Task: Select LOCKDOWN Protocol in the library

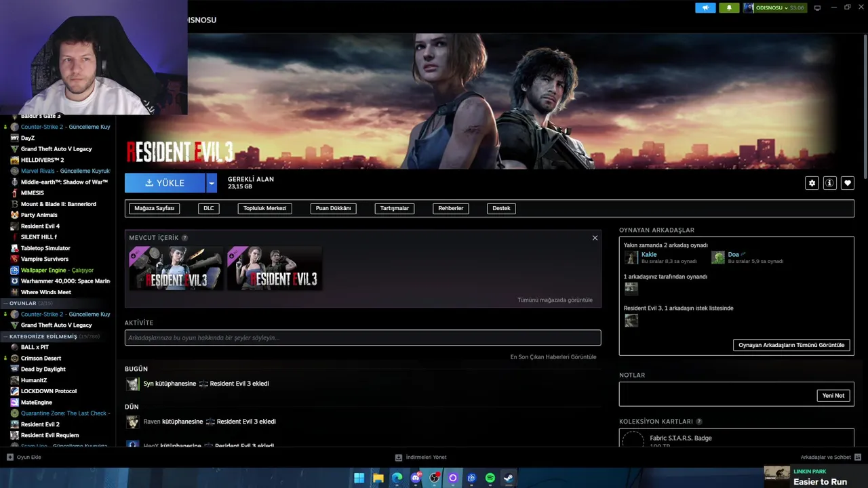Action: tap(49, 391)
